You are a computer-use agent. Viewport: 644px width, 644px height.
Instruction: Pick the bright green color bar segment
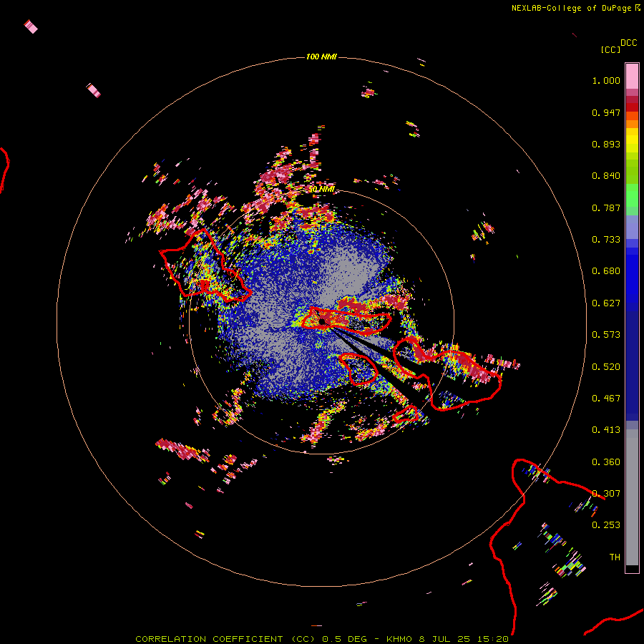point(632,195)
